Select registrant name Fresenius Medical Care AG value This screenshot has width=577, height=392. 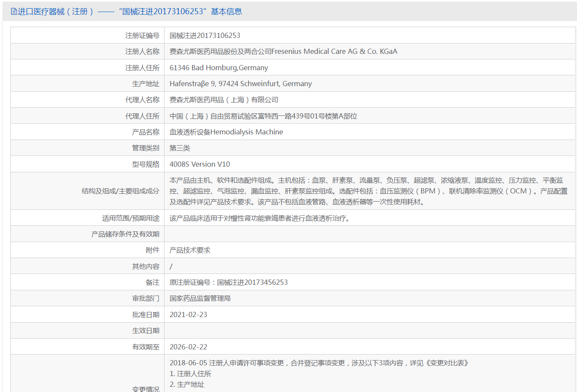point(283,51)
